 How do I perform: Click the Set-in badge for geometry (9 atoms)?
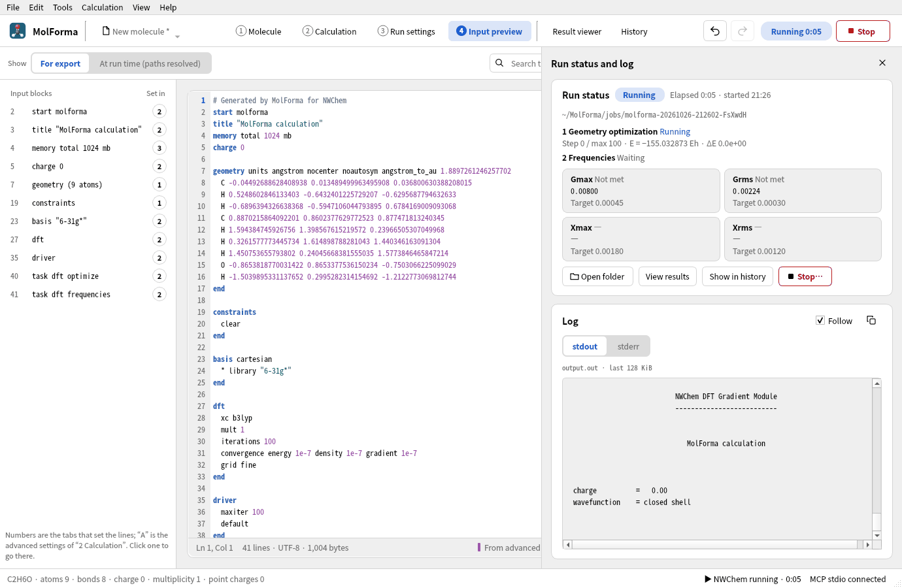tap(159, 185)
